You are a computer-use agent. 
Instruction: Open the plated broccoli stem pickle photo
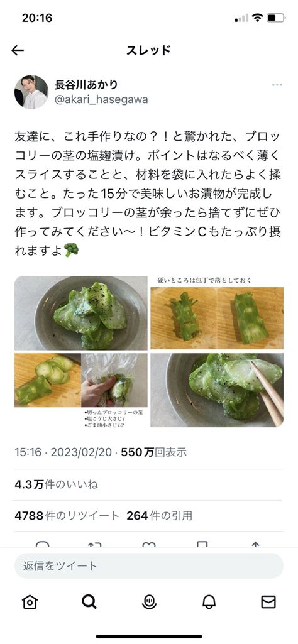pos(81,314)
